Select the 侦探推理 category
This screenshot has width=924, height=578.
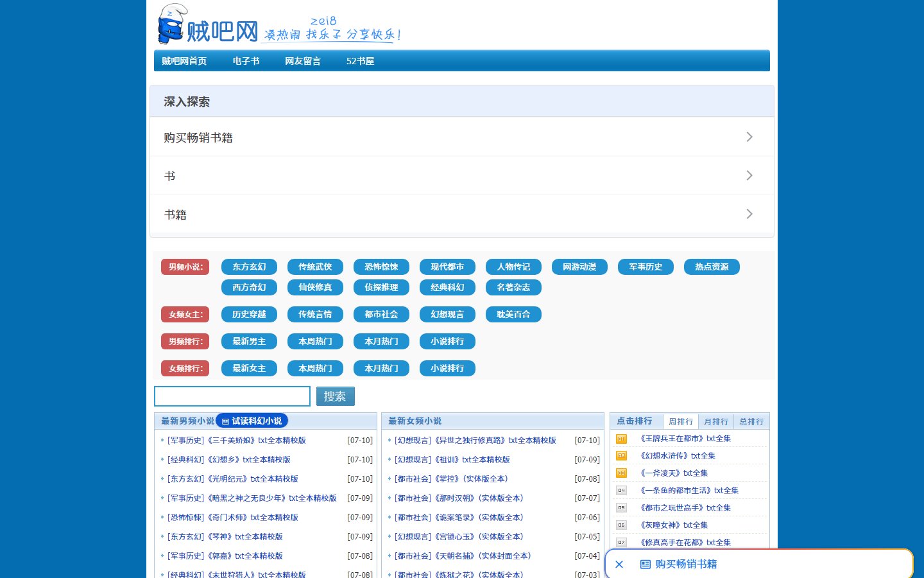(x=381, y=288)
